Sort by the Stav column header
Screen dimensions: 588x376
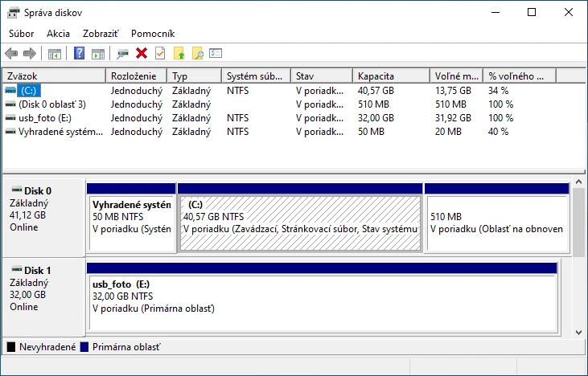322,76
